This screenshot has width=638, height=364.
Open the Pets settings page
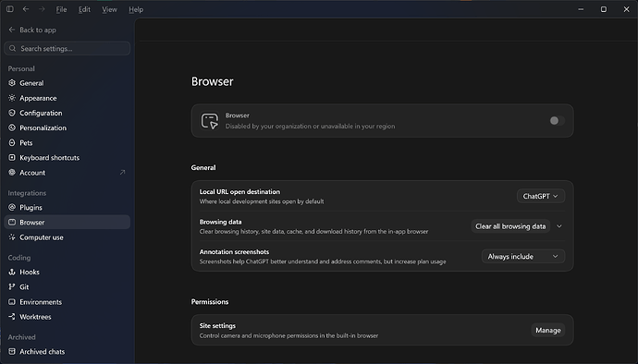[67, 143]
